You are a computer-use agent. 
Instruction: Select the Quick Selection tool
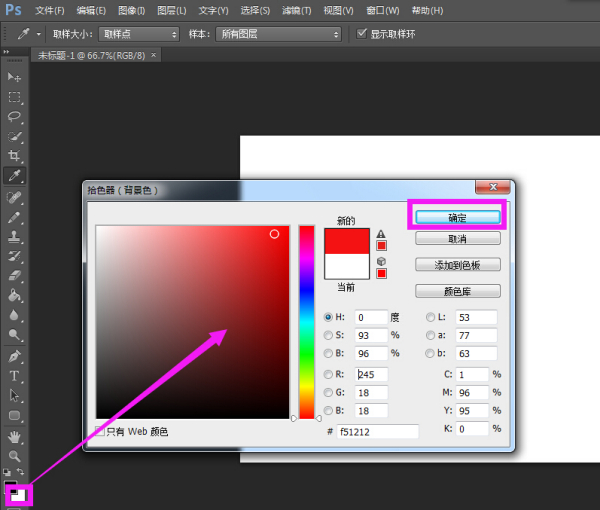(14, 137)
